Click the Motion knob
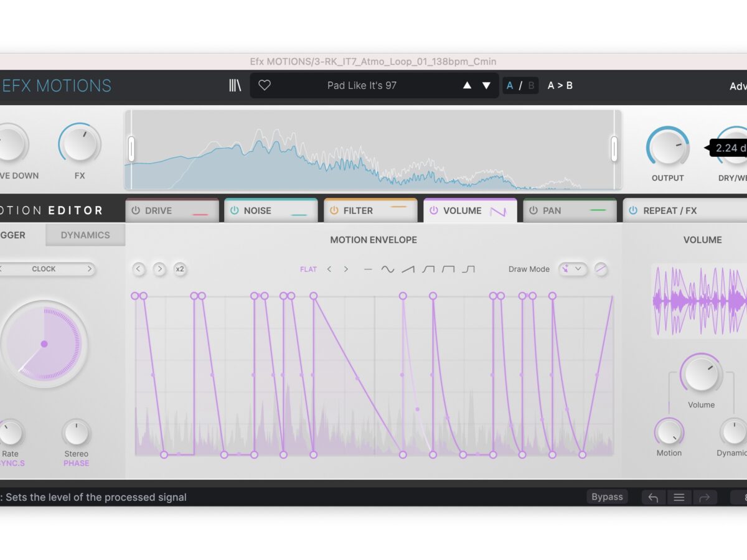The width and height of the screenshot is (747, 560). point(669,432)
